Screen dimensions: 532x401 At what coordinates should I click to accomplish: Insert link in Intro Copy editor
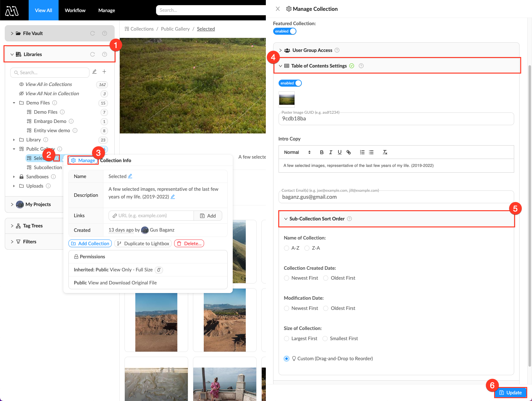click(349, 152)
